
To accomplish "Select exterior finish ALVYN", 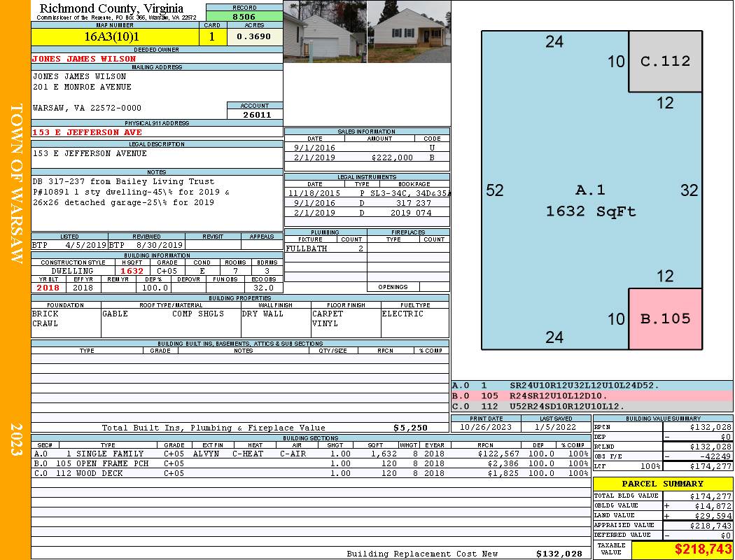I will 206,454.
